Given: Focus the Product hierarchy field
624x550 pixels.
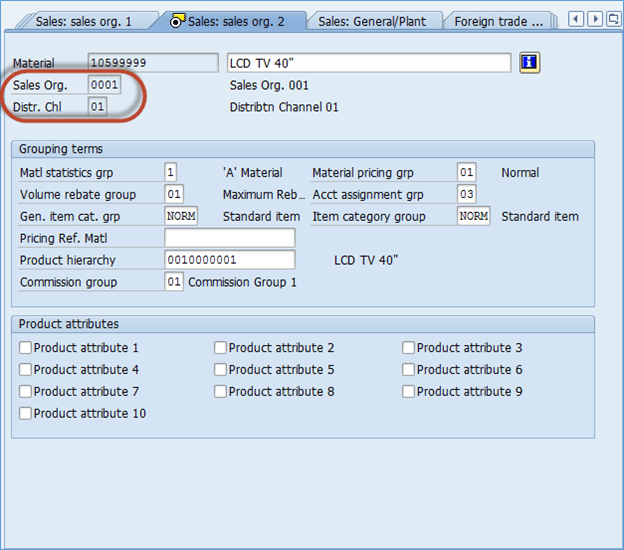Looking at the screenshot, I should coord(229,260).
